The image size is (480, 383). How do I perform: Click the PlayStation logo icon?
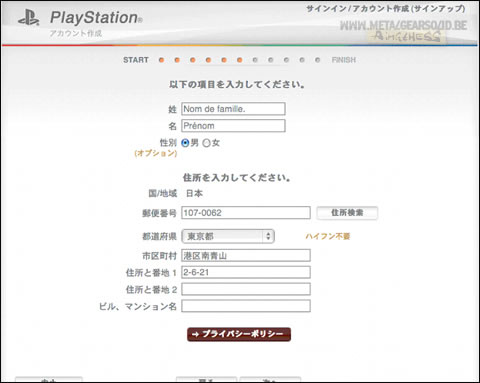click(x=29, y=17)
